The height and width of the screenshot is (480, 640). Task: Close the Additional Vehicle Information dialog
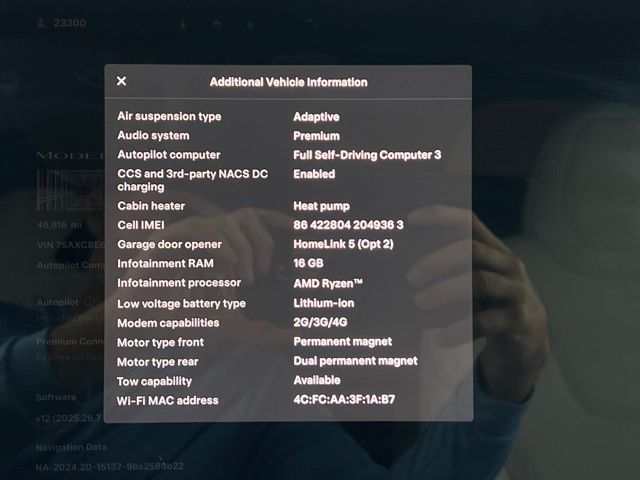121,82
